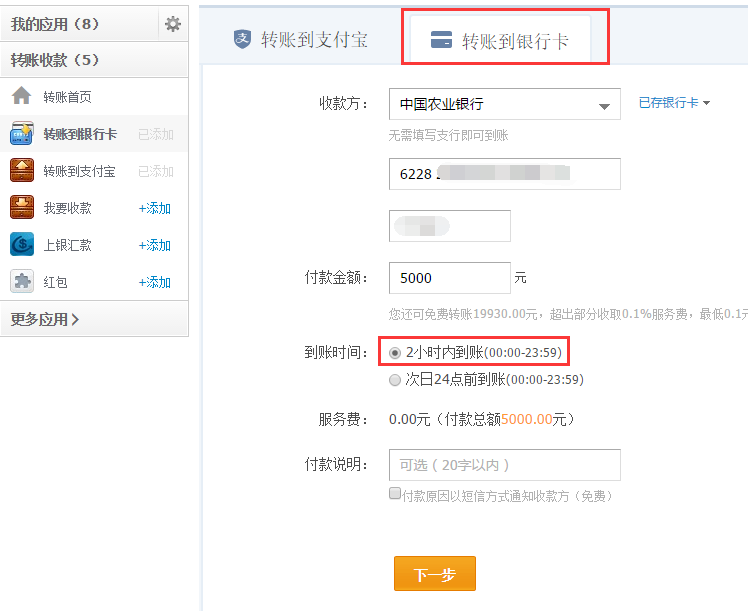Click the 上银汇款 dollar icon
The height and width of the screenshot is (611, 748).
22,244
